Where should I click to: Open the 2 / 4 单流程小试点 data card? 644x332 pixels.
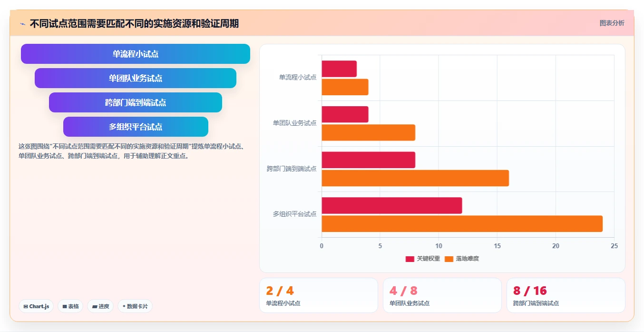click(319, 295)
